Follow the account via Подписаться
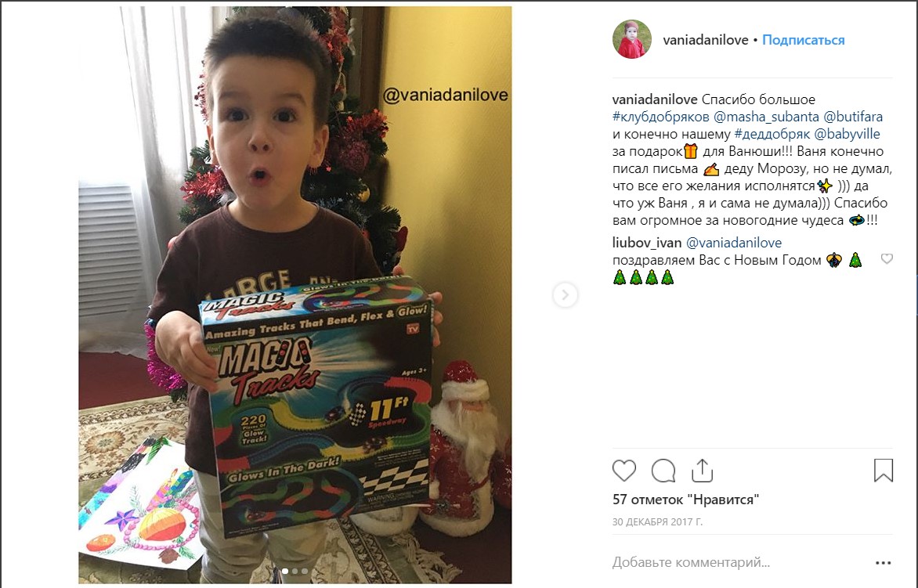The width and height of the screenshot is (918, 588). [804, 40]
